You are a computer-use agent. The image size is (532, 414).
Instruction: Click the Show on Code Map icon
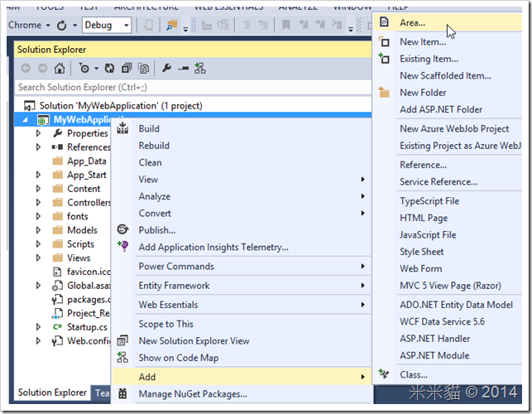coord(122,358)
